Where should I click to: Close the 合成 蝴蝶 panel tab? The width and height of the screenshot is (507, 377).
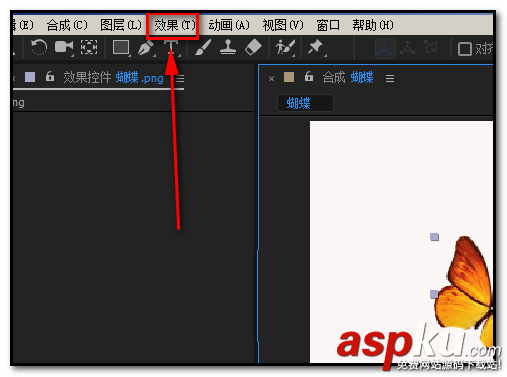(x=271, y=79)
